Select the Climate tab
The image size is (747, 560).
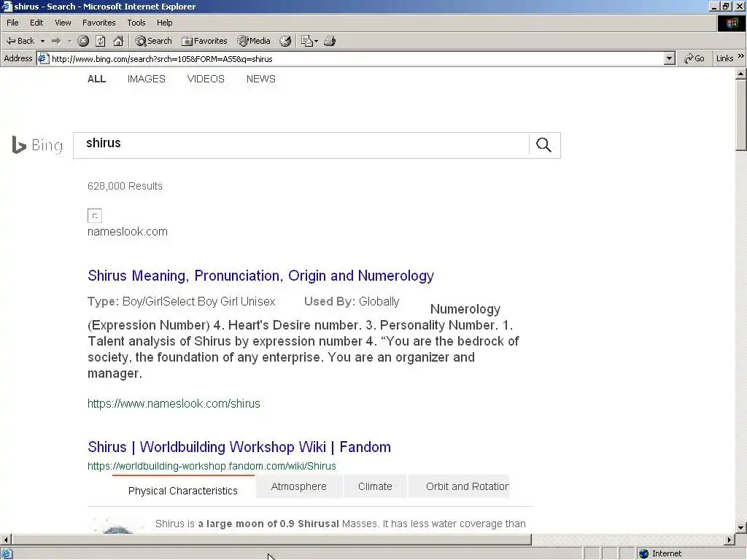pyautogui.click(x=376, y=486)
